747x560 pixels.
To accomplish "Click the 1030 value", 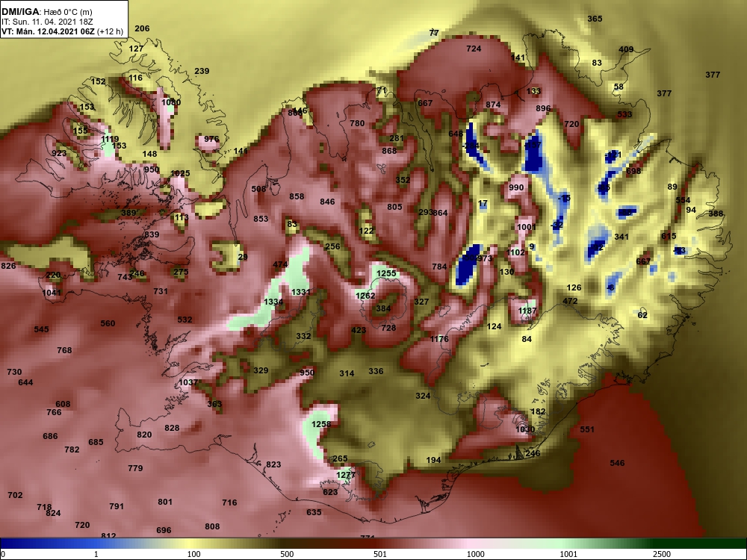I will 525,429.
